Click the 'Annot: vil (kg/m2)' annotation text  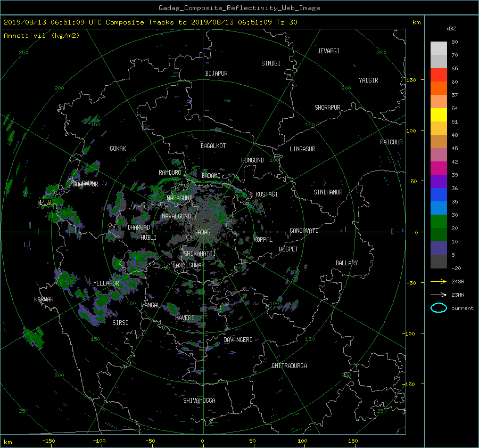click(x=42, y=36)
